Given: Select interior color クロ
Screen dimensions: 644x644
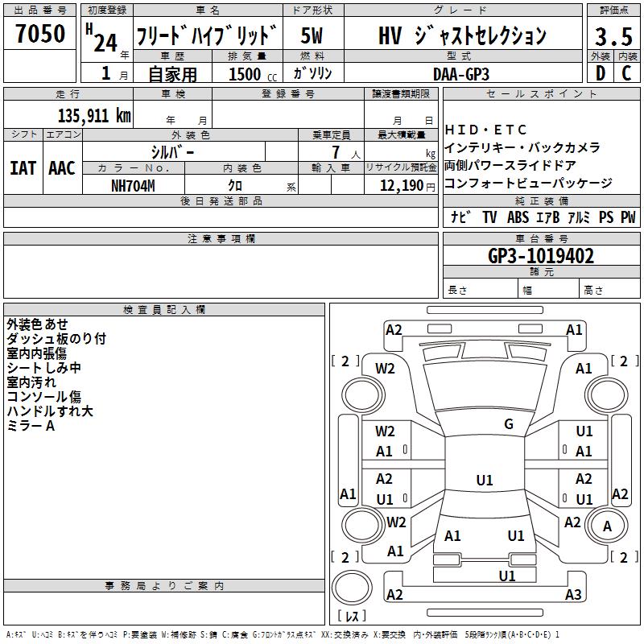Looking at the screenshot, I should (235, 186).
